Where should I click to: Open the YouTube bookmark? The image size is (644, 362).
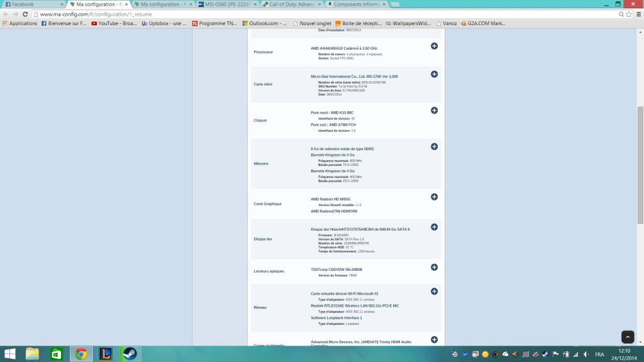114,23
